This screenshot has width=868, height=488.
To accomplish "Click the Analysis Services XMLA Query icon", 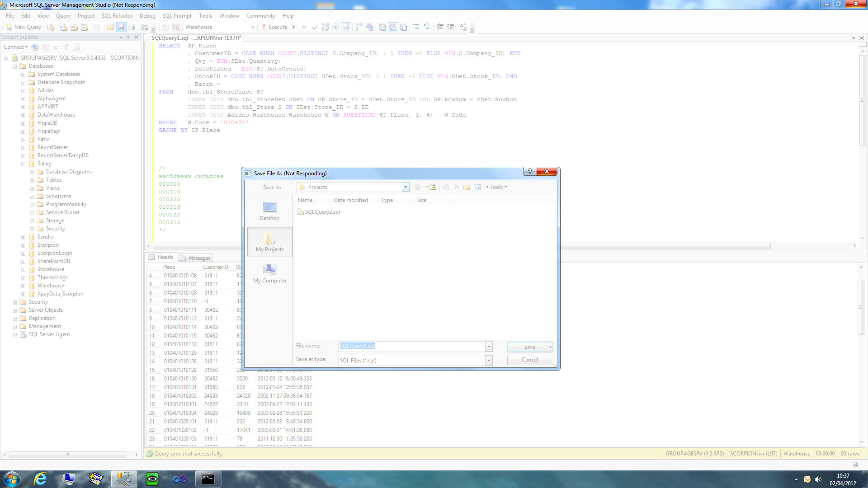I will [85, 27].
